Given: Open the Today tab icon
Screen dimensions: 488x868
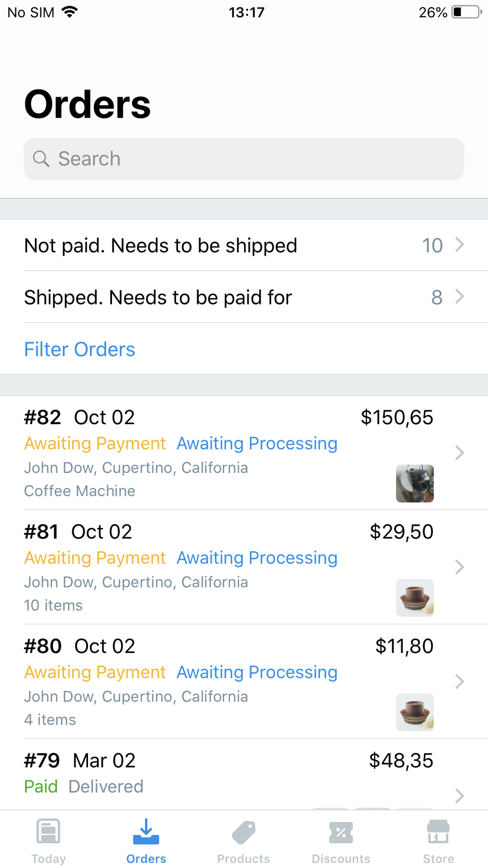Looking at the screenshot, I should pos(48,831).
